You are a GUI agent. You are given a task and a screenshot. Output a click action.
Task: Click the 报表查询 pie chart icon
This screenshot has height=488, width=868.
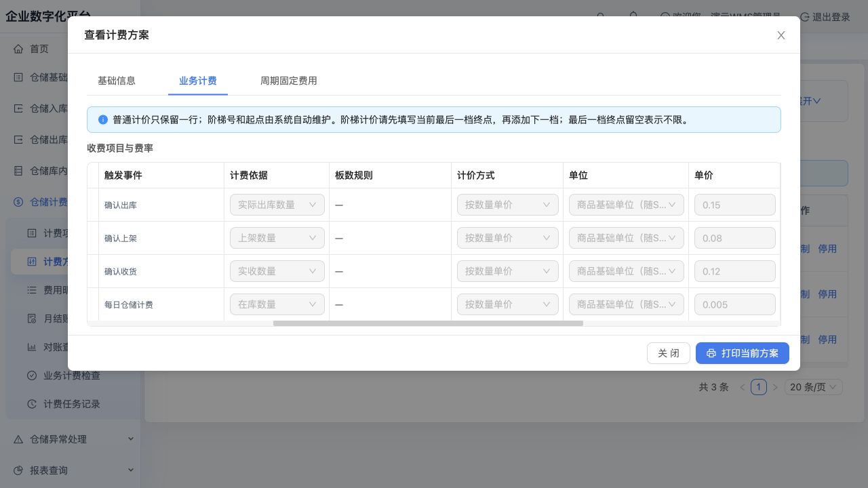[x=18, y=470]
